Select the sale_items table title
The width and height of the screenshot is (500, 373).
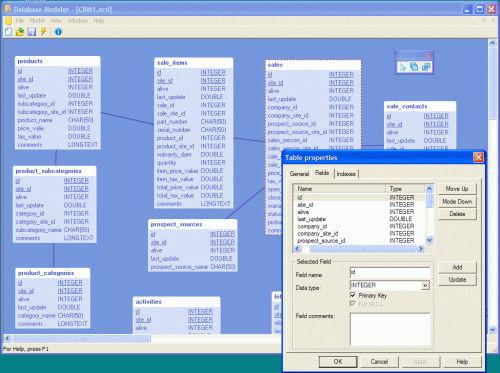click(x=172, y=63)
